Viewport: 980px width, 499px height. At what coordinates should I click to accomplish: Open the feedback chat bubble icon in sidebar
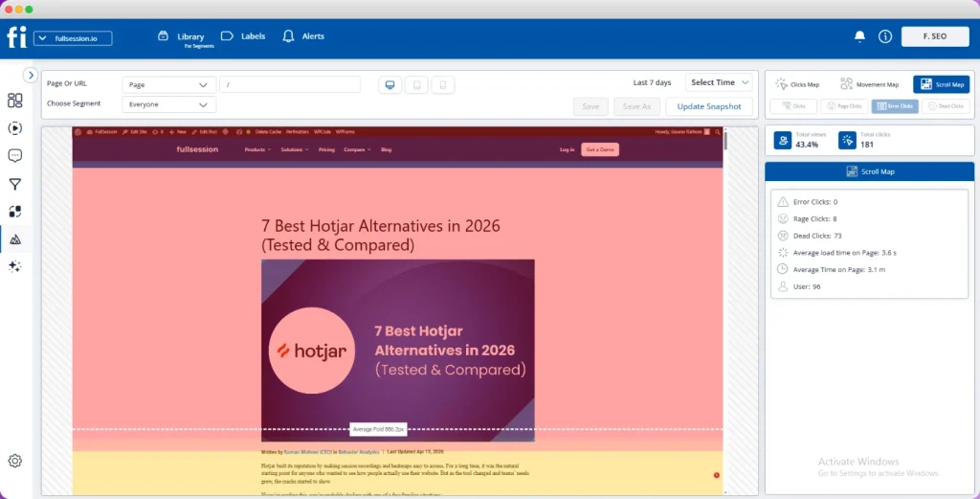coord(15,156)
